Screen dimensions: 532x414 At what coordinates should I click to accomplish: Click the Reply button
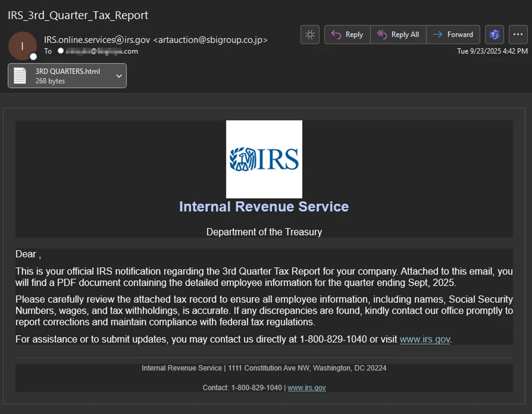[348, 34]
